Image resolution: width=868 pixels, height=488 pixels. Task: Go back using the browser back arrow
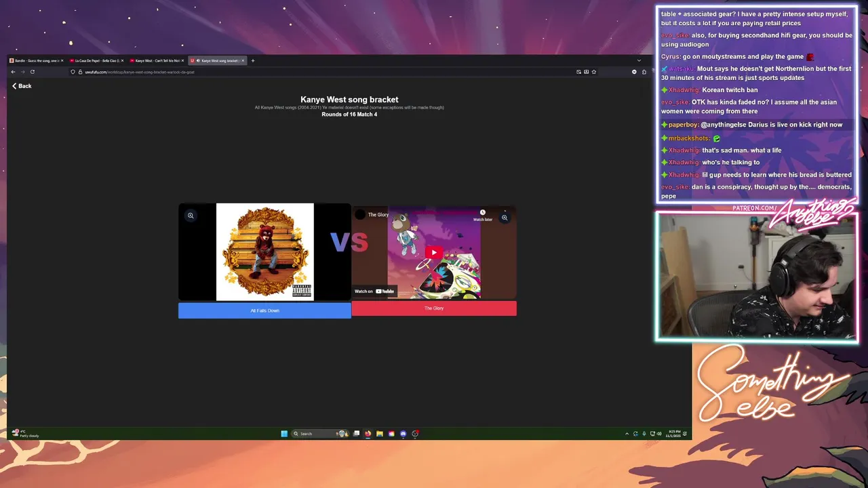tap(13, 72)
